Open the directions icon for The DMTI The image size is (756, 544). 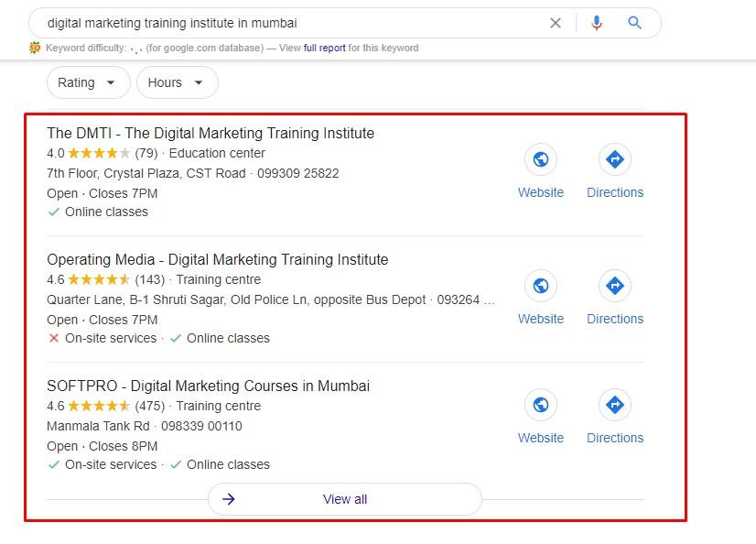[x=615, y=159]
